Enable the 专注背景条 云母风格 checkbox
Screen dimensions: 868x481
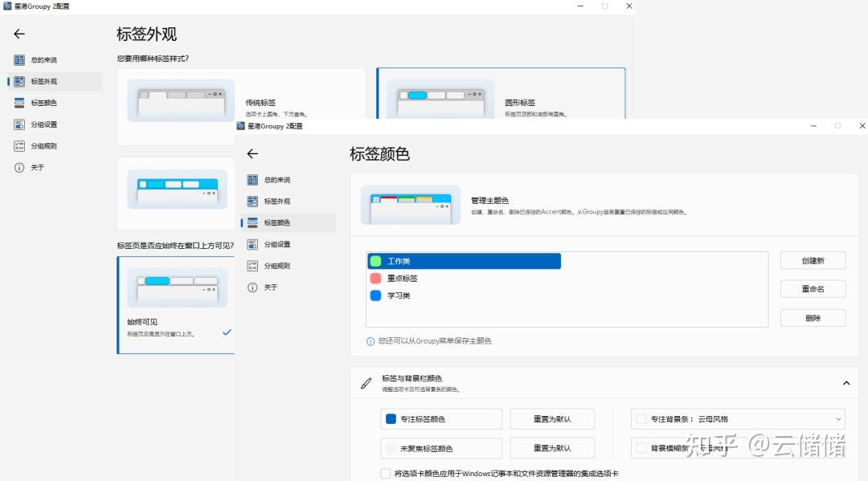(640, 418)
